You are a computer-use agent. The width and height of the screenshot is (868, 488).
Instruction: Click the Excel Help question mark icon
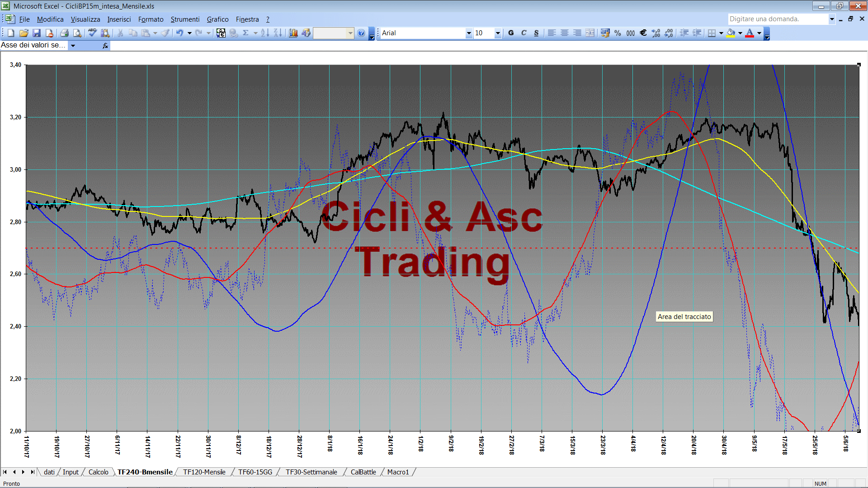(361, 33)
